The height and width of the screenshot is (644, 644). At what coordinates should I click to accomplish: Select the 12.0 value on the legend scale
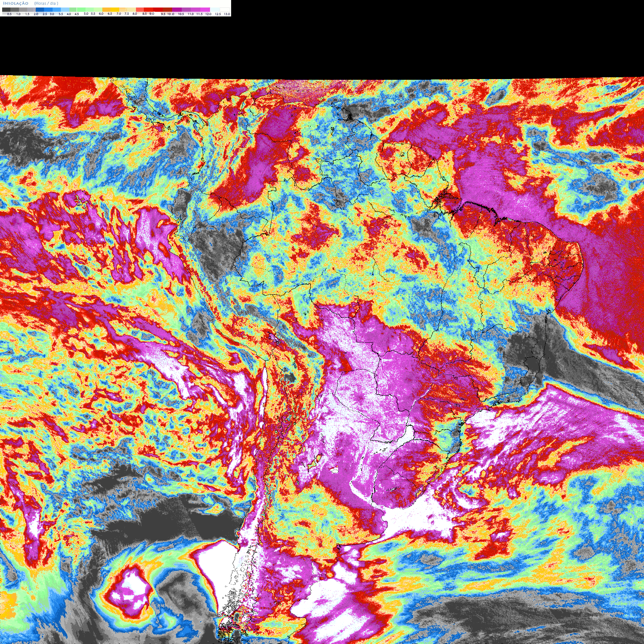(x=208, y=14)
